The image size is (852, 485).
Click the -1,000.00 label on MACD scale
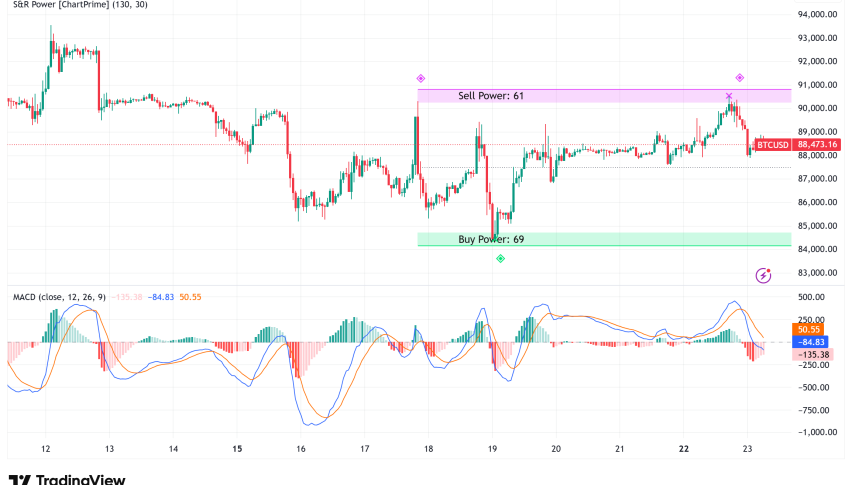pyautogui.click(x=817, y=432)
